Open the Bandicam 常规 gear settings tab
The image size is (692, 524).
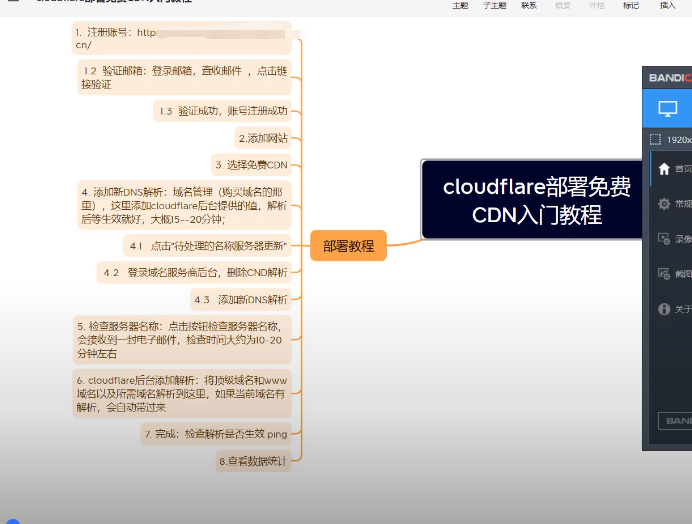tap(674, 204)
